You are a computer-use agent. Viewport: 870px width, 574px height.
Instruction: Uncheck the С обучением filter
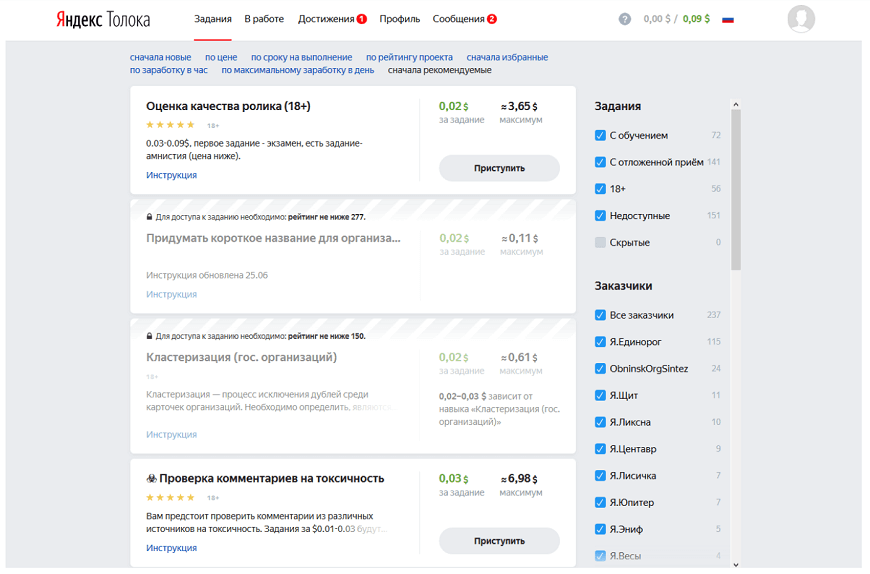coord(600,135)
